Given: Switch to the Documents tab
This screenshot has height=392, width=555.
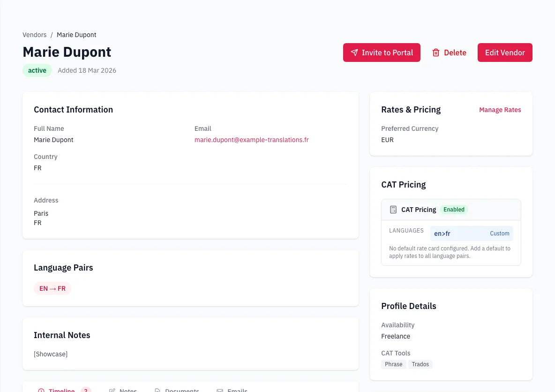Looking at the screenshot, I should (x=183, y=390).
